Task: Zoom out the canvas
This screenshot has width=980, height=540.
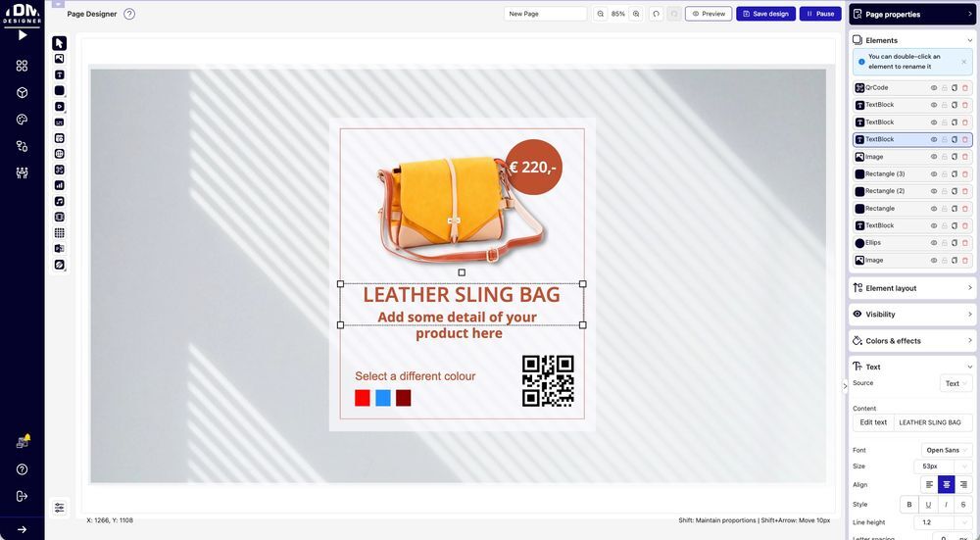Action: [x=601, y=14]
